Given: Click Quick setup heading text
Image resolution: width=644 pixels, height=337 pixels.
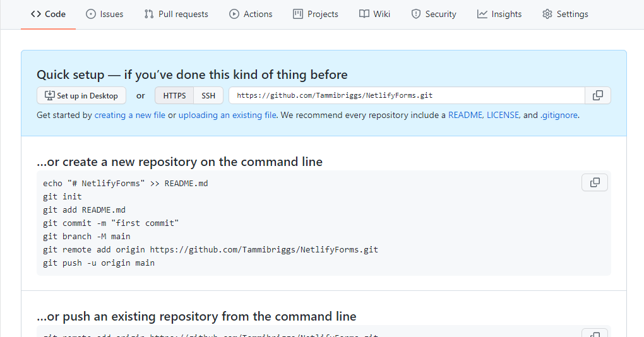Looking at the screenshot, I should [192, 74].
